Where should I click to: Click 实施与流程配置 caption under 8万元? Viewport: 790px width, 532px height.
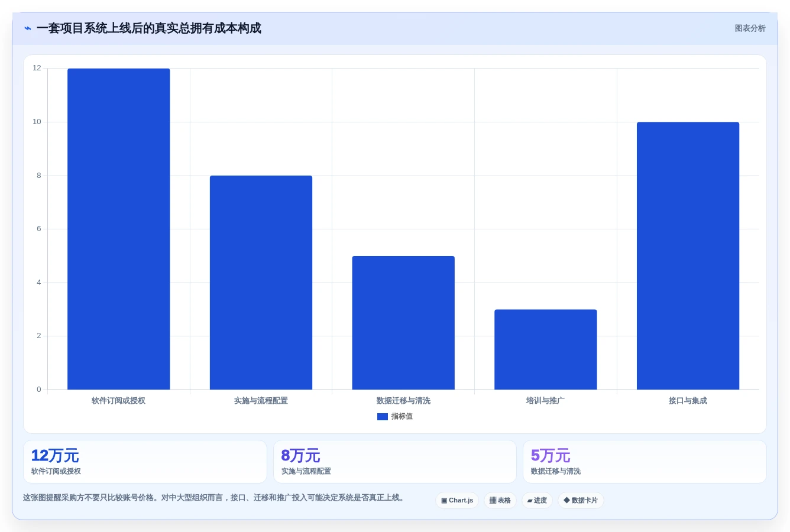tap(306, 472)
